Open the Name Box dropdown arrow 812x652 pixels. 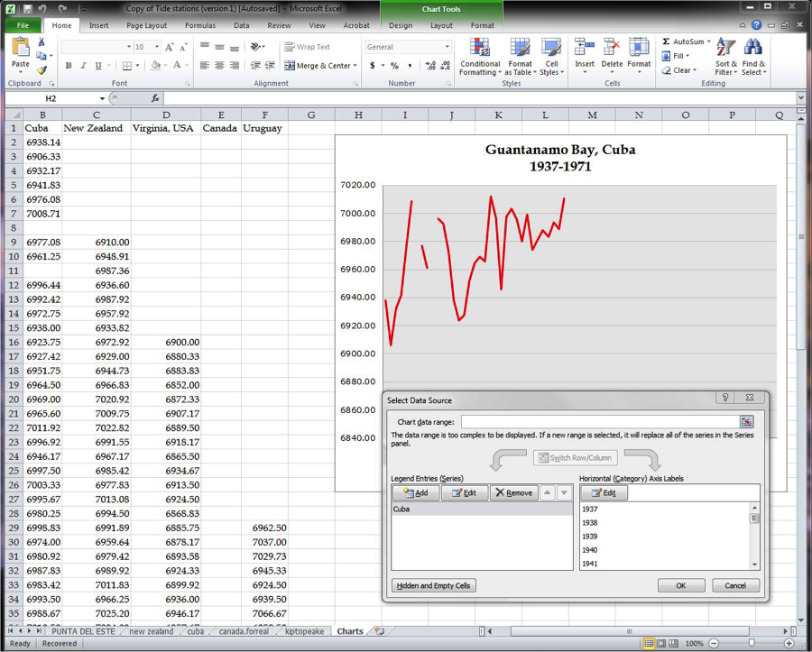[x=102, y=98]
